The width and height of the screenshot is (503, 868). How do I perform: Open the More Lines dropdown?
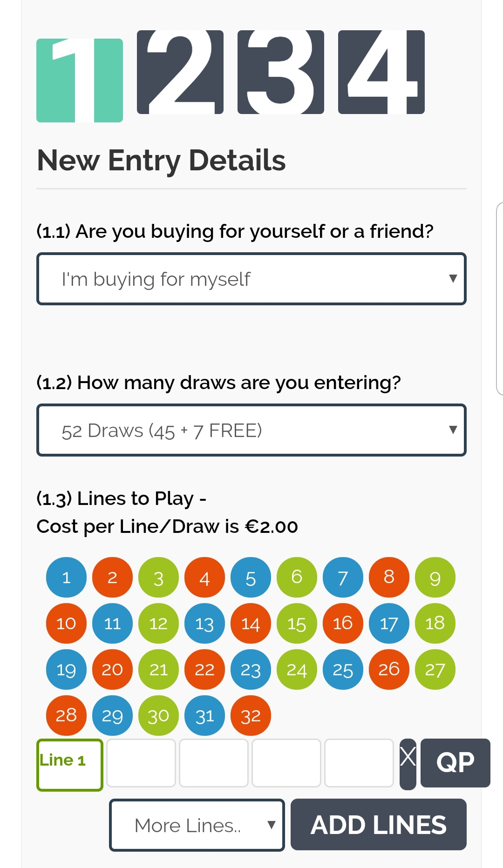(197, 825)
